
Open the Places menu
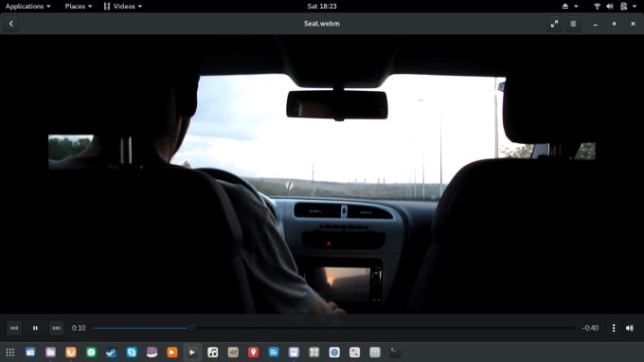[78, 7]
